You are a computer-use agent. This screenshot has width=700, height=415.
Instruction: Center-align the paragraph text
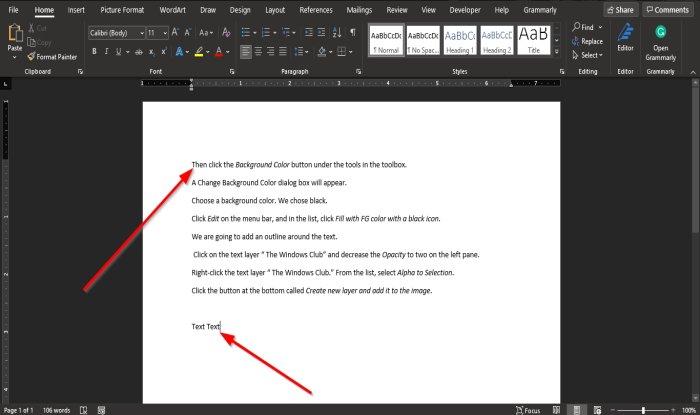(259, 51)
